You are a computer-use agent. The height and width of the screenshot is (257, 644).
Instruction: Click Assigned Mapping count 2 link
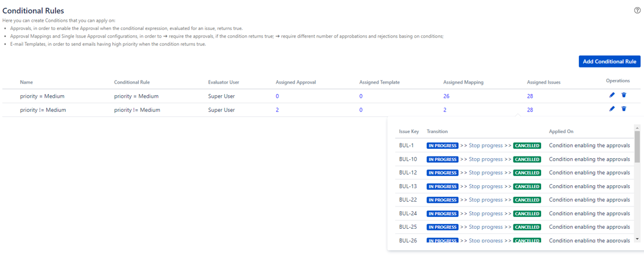pyautogui.click(x=445, y=110)
